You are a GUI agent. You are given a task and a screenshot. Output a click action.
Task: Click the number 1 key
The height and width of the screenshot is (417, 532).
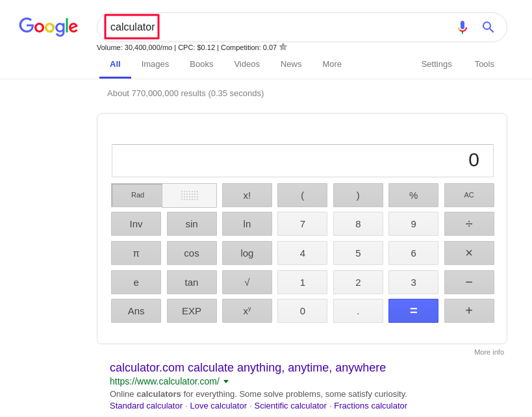pyautogui.click(x=302, y=283)
